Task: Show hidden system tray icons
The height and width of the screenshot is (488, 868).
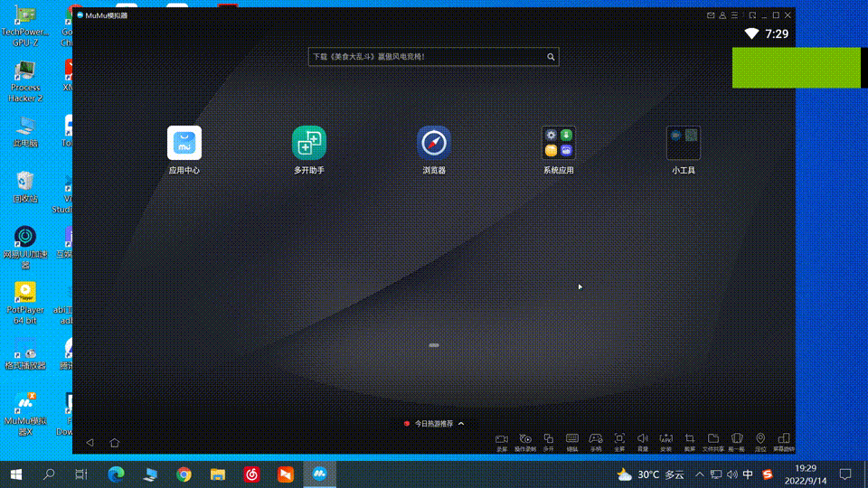Action: click(700, 474)
